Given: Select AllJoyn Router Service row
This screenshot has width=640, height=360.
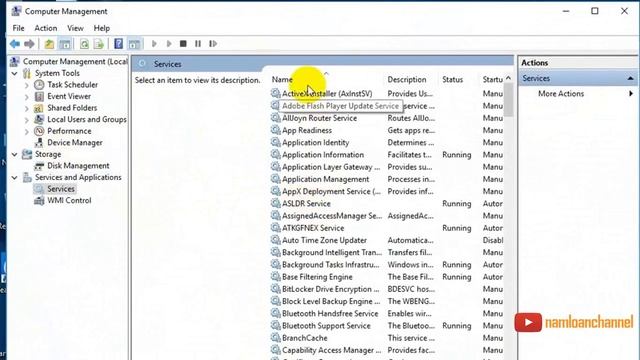Looking at the screenshot, I should click(319, 118).
